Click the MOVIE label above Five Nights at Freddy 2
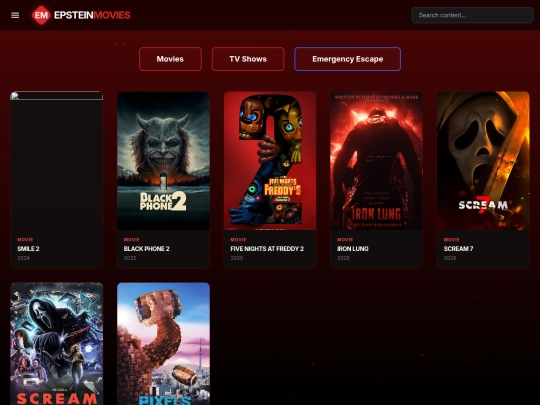540x405 pixels. click(x=238, y=240)
